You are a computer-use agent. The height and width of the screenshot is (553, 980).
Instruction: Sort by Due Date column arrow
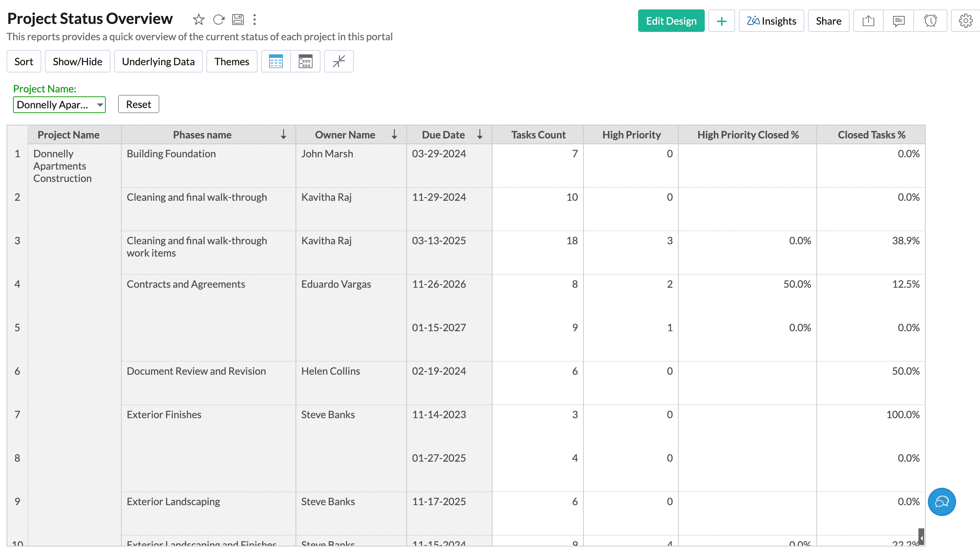point(480,134)
